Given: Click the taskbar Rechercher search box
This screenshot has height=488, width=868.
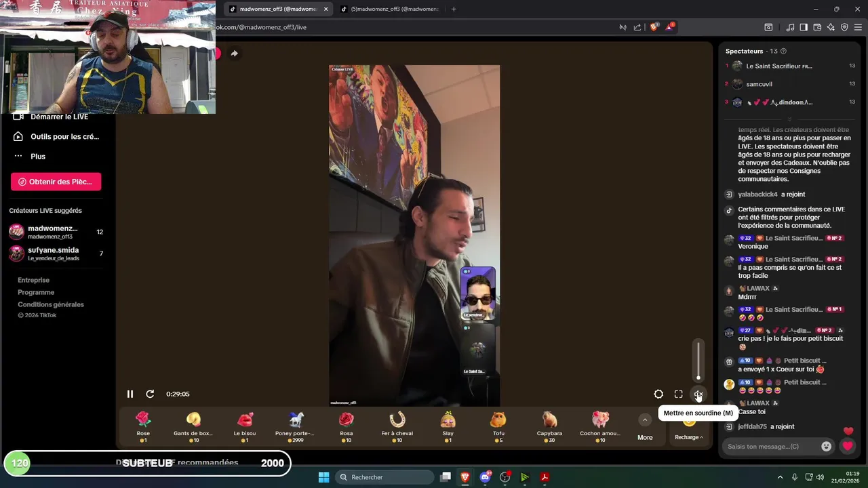Looking at the screenshot, I should pyautogui.click(x=384, y=477).
